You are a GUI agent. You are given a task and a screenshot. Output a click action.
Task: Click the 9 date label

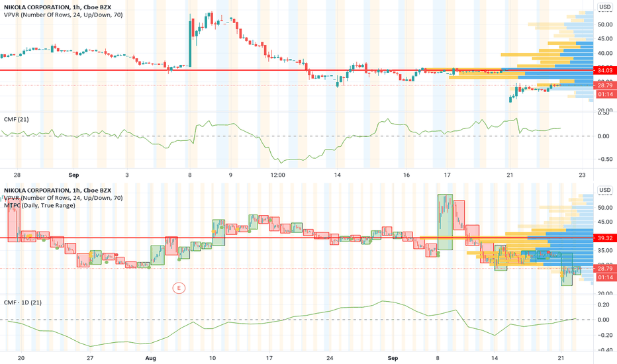tap(230, 175)
